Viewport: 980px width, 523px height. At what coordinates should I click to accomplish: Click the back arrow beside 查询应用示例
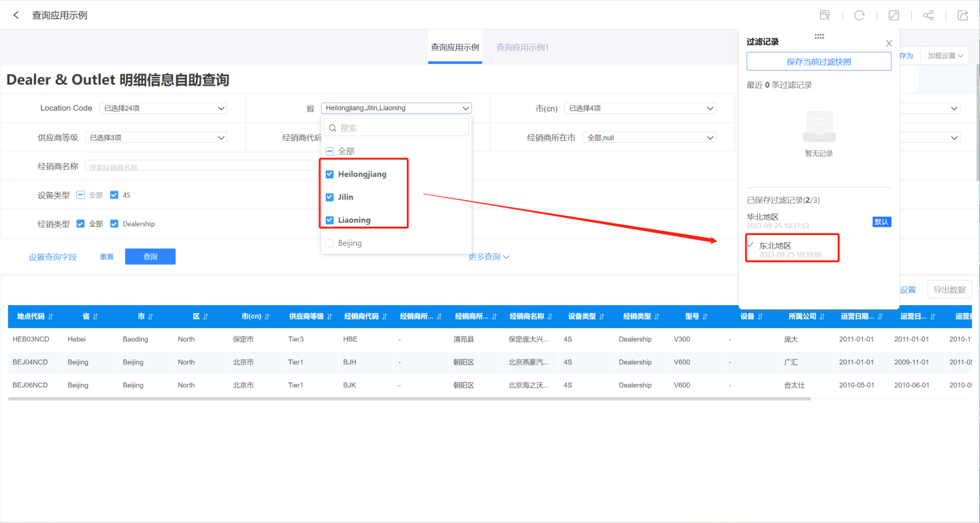(16, 15)
